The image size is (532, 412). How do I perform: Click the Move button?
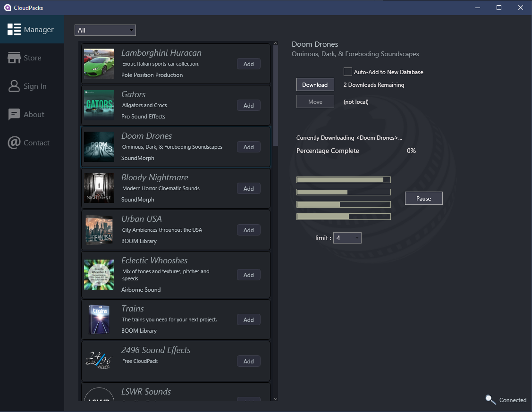pyautogui.click(x=315, y=102)
